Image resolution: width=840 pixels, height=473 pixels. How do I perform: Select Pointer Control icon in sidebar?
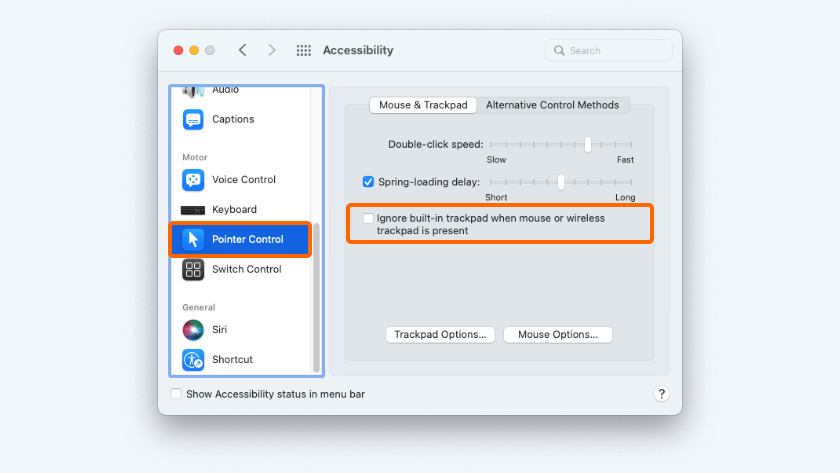click(193, 240)
